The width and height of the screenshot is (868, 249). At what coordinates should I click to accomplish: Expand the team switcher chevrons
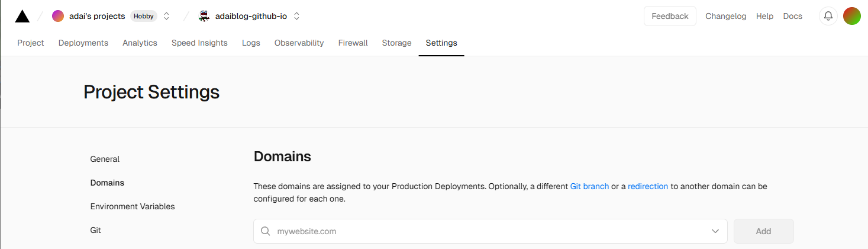166,16
